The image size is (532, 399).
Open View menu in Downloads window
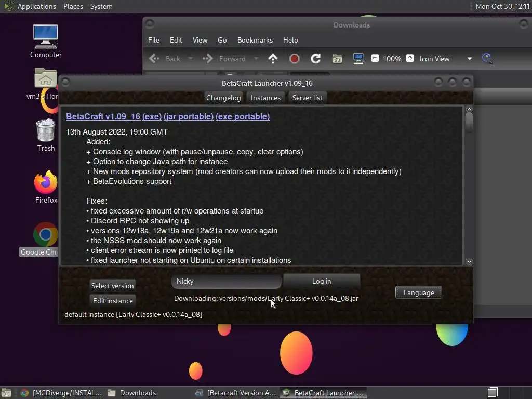click(200, 40)
